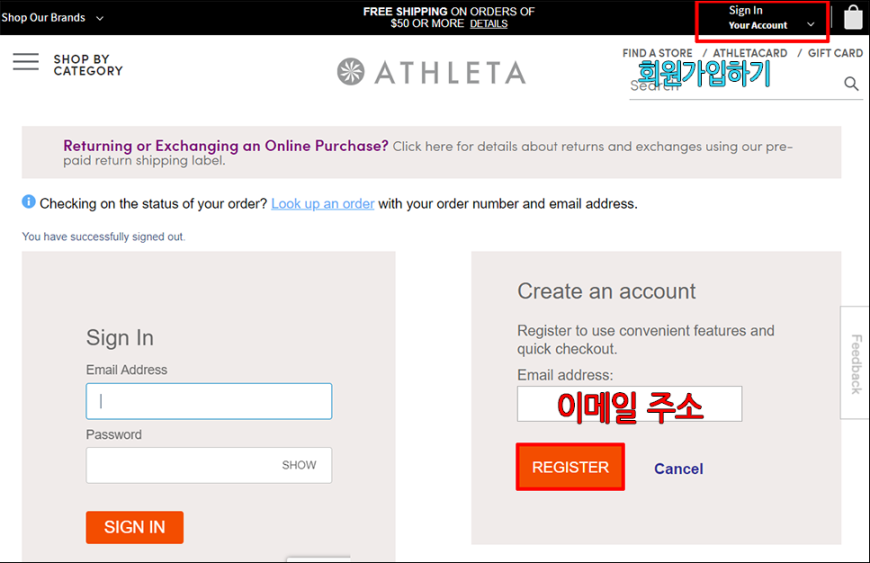
Task: Open the Sign In Your Account dropdown
Action: click(x=772, y=18)
